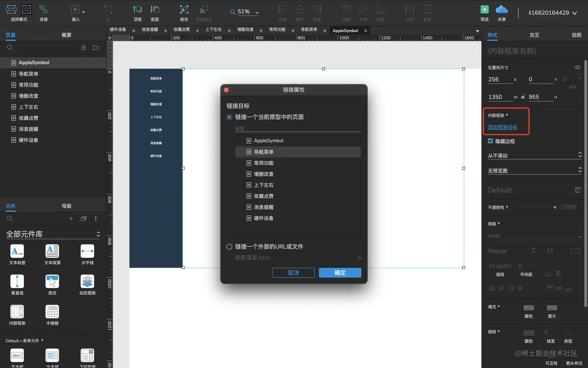Screen dimensions: 588x368
Task: Click the 取消 cancel button
Action: click(x=294, y=273)
